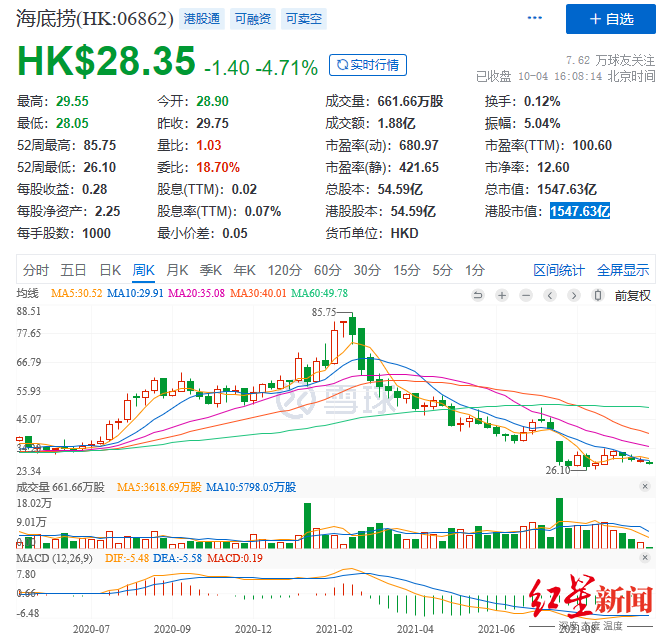Viewport: 663px width, 642px height.
Task: Add stock with the 自选 button
Action: (x=611, y=19)
